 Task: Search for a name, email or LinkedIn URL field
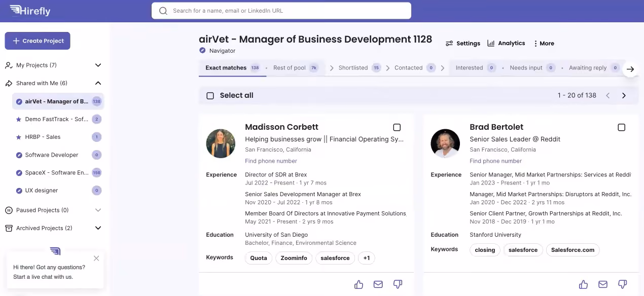coord(281,11)
